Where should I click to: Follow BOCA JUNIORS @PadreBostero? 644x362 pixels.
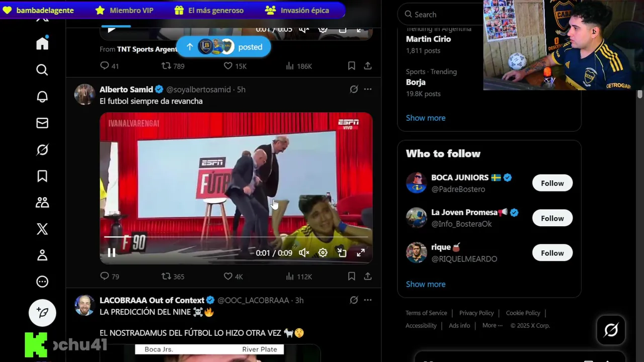(552, 183)
